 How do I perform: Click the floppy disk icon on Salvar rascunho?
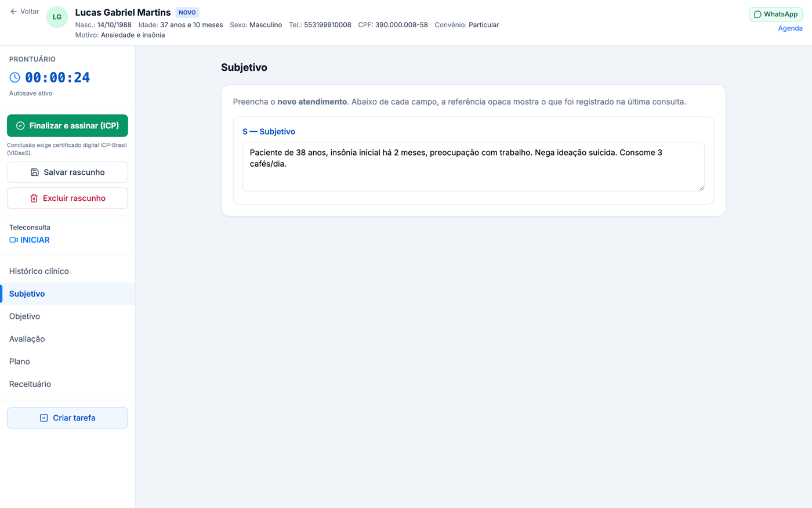point(35,172)
